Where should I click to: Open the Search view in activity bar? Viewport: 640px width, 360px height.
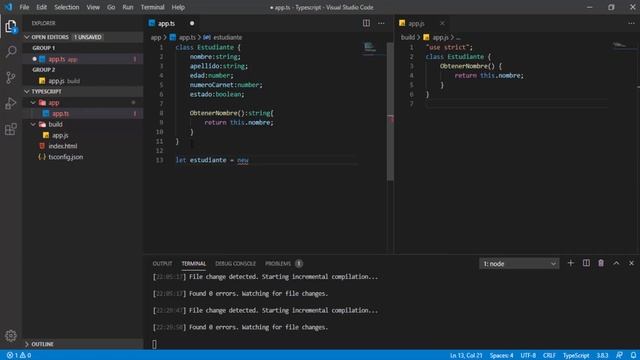[11, 52]
